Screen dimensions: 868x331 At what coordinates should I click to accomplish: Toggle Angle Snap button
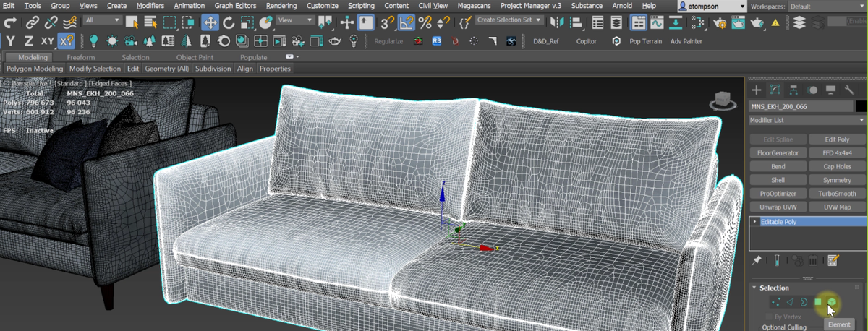[407, 22]
